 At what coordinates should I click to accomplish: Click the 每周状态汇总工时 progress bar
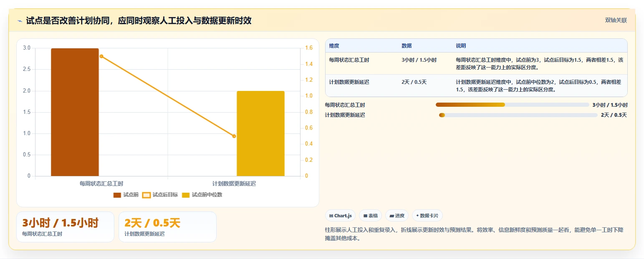click(x=513, y=105)
